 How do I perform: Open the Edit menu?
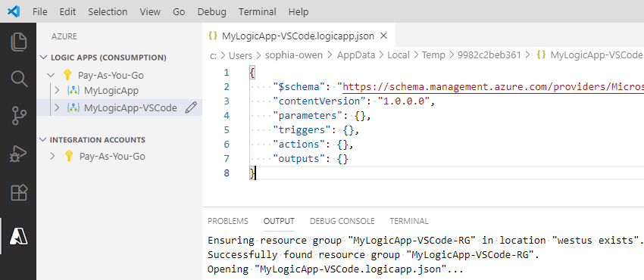tap(67, 11)
